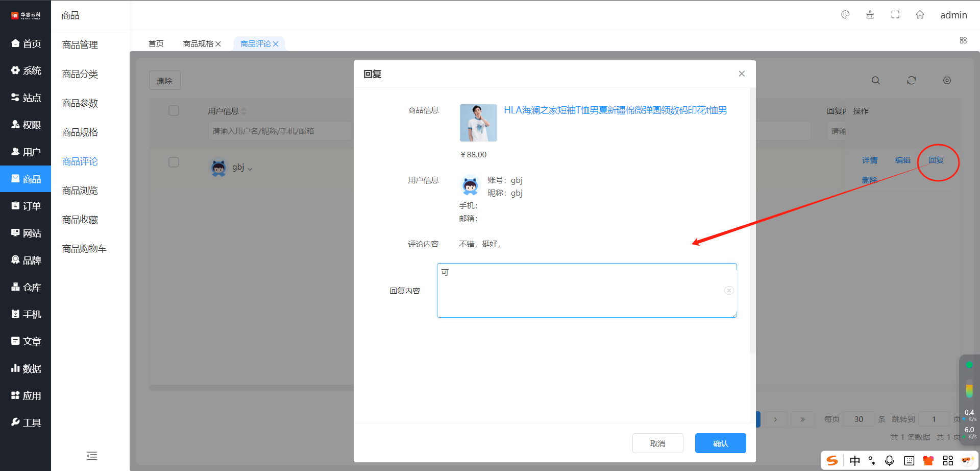Expand the gbj user dropdown
This screenshot has width=980, height=471.
tap(250, 168)
